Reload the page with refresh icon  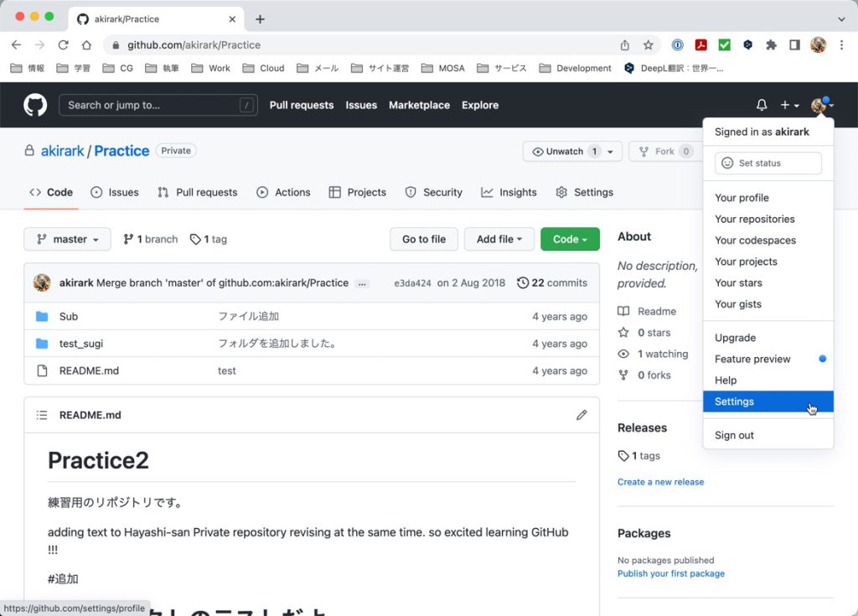[x=64, y=45]
